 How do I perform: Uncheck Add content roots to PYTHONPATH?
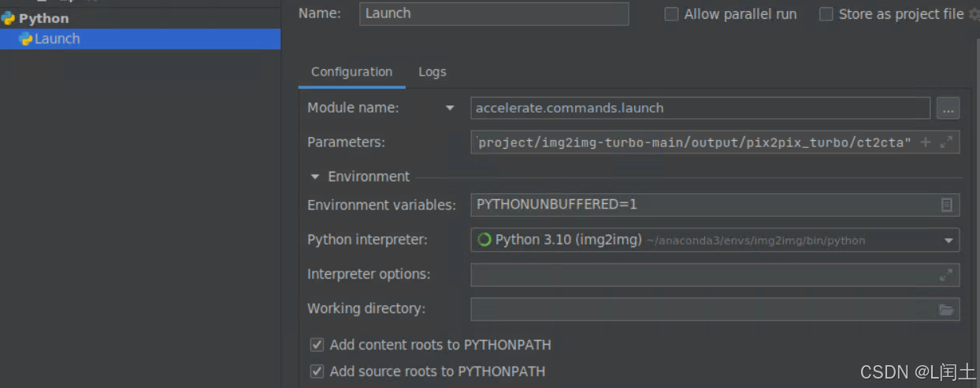pos(317,345)
